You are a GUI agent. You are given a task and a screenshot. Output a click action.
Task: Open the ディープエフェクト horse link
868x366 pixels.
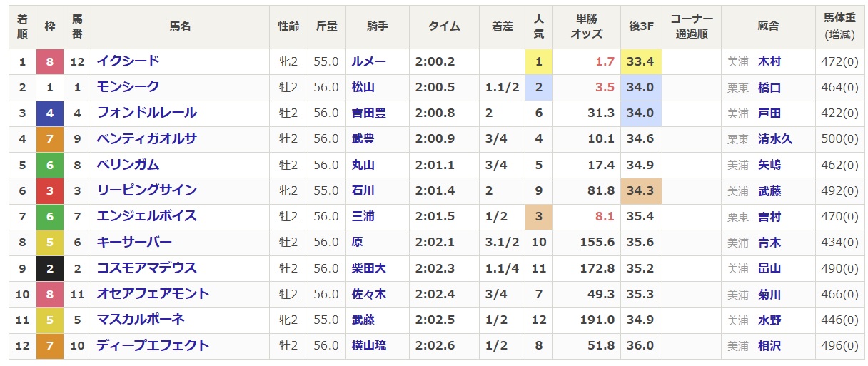click(153, 345)
